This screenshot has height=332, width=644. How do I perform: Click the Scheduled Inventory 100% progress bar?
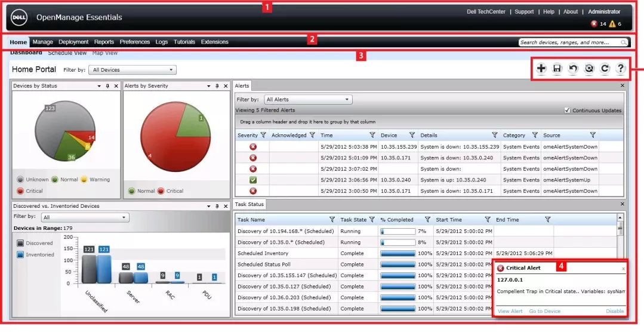tap(398, 254)
